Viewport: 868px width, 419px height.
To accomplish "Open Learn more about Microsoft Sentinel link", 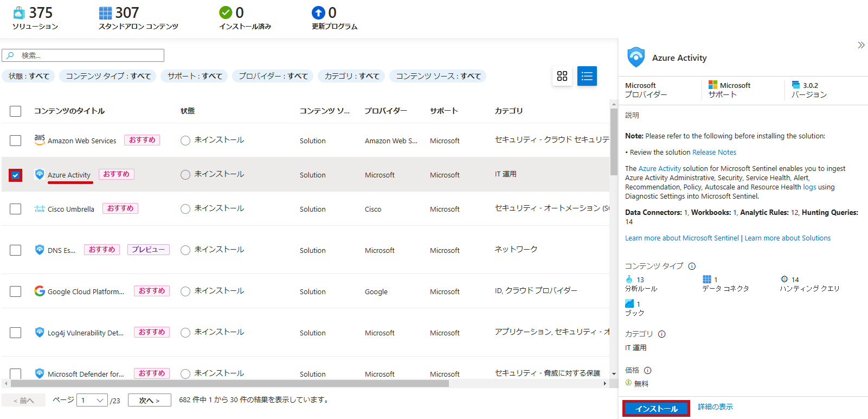I will click(681, 238).
